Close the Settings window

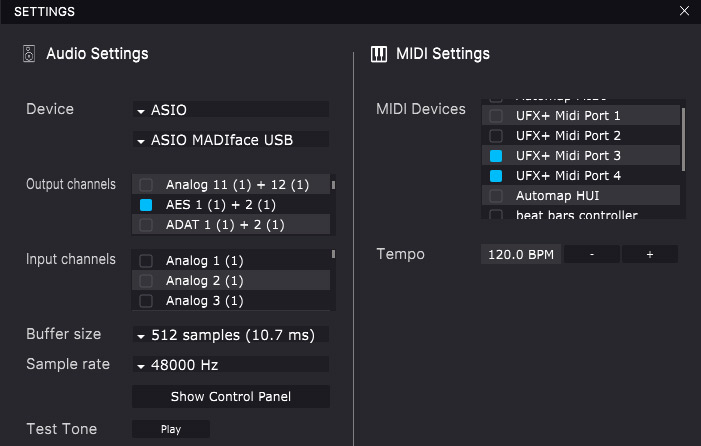684,11
